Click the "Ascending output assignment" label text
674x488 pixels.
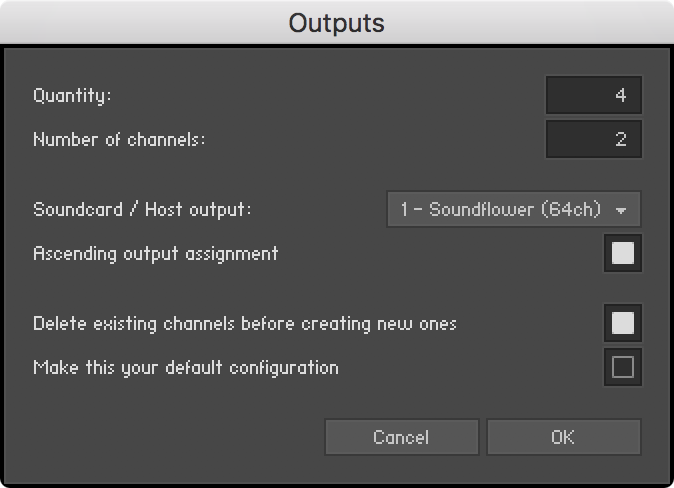[x=156, y=254]
